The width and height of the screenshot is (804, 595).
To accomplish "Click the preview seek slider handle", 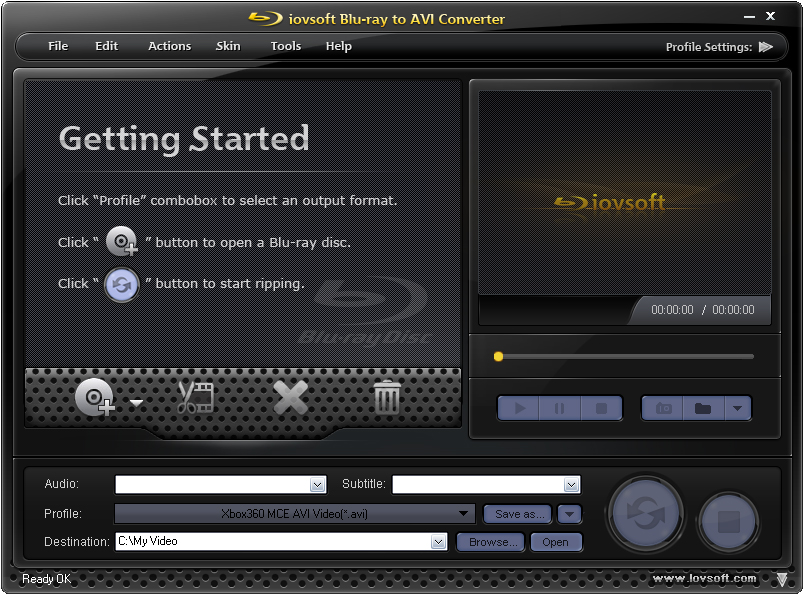I will [x=498, y=356].
